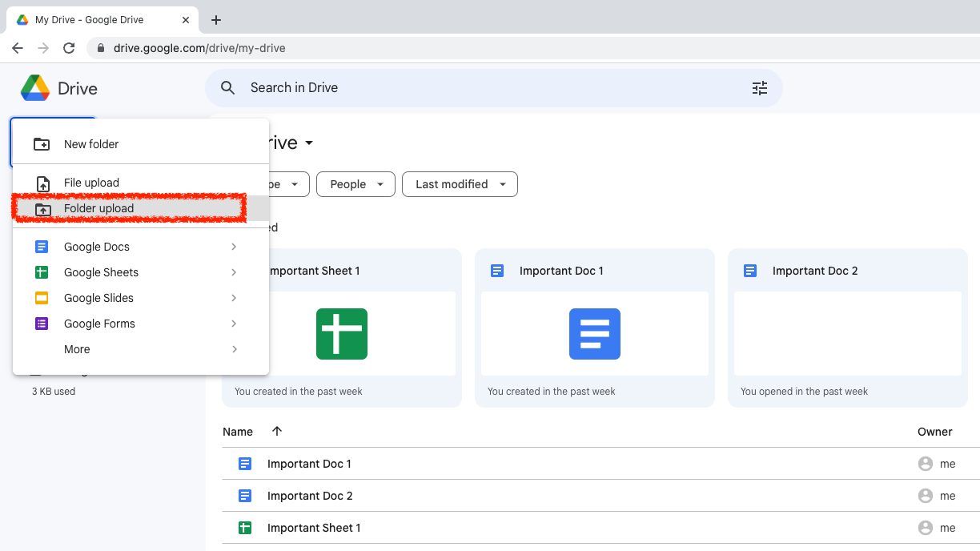This screenshot has height=551, width=980.
Task: Click the Search in Drive field
Action: click(494, 88)
